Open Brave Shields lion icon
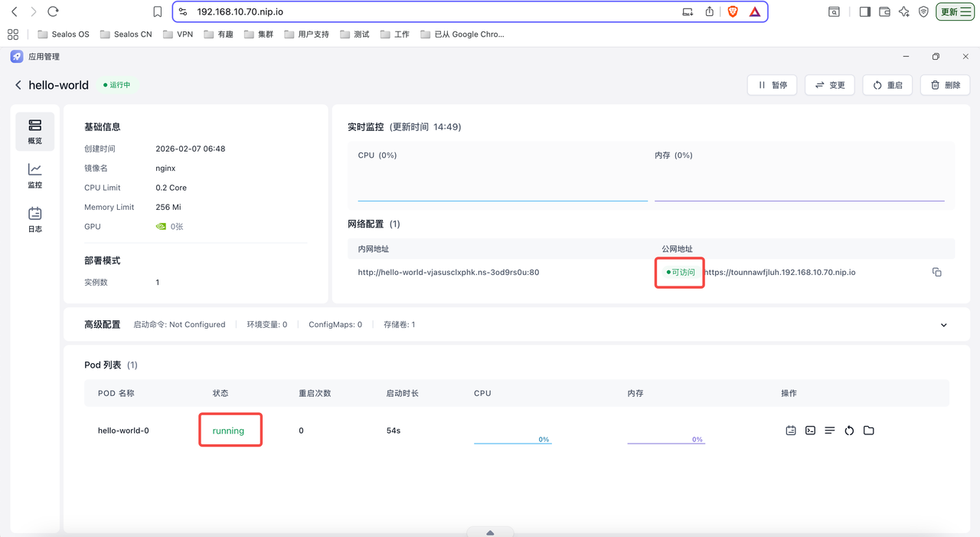Viewport: 980px width, 537px height. [x=733, y=11]
